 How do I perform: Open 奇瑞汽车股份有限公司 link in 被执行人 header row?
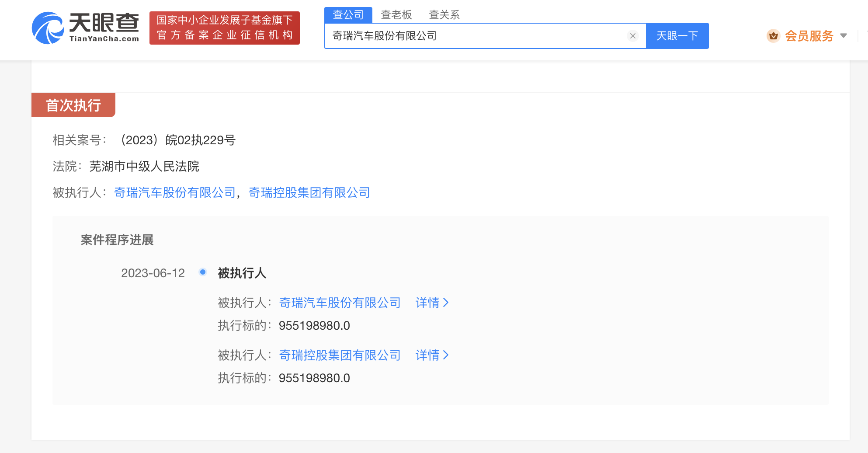click(x=175, y=192)
